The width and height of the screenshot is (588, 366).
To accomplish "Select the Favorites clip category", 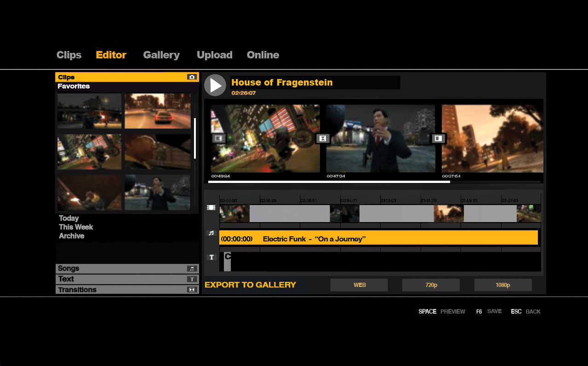I will 74,86.
